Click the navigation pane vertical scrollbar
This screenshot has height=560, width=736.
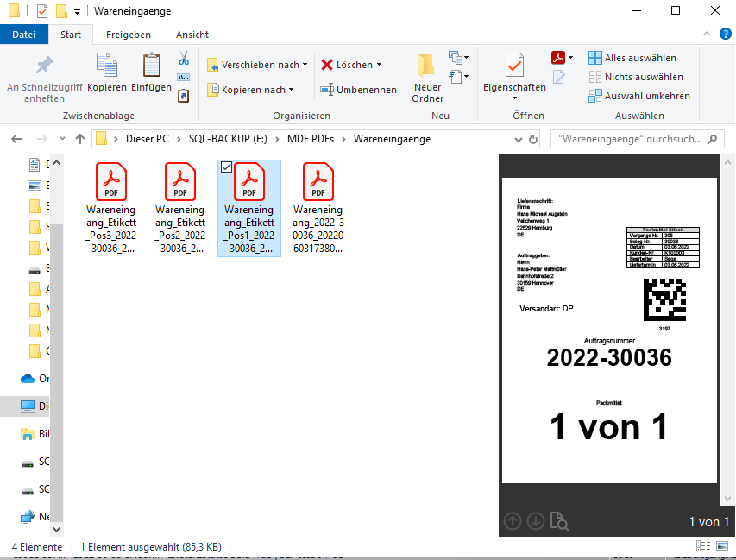point(57,345)
